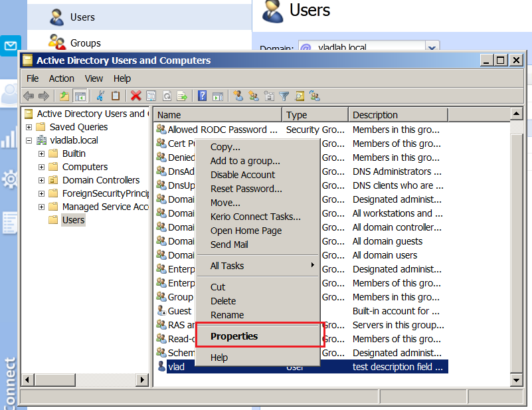Click the list's scroll up arrow
This screenshot has height=410, width=532.
(x=517, y=114)
